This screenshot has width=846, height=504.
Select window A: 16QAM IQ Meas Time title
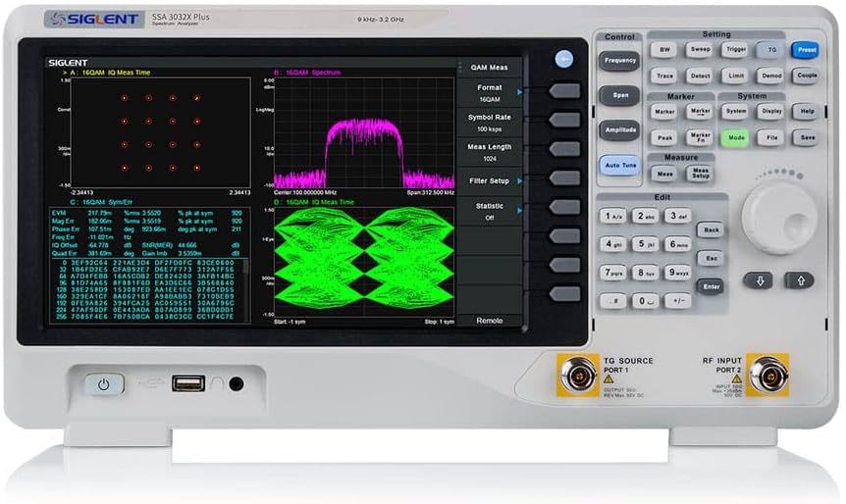111,73
